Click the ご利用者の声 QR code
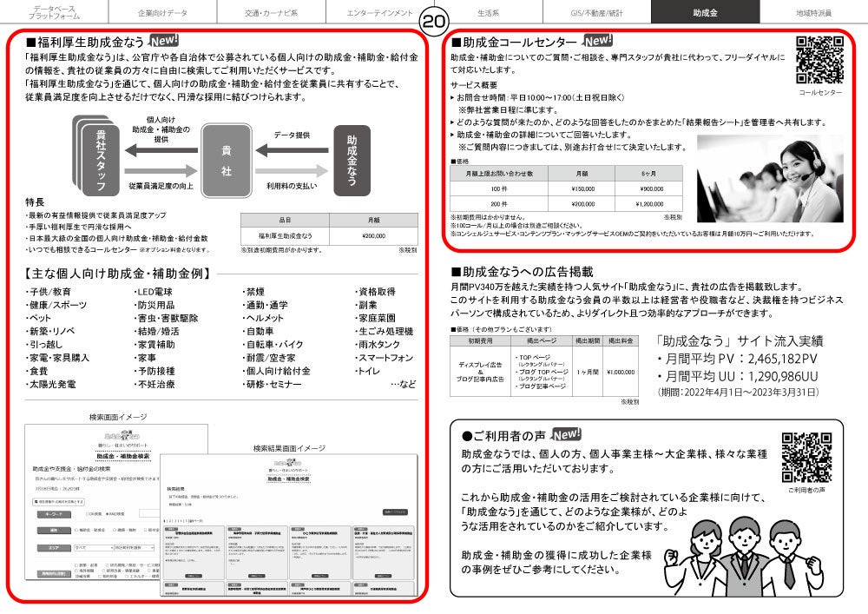 tap(806, 458)
